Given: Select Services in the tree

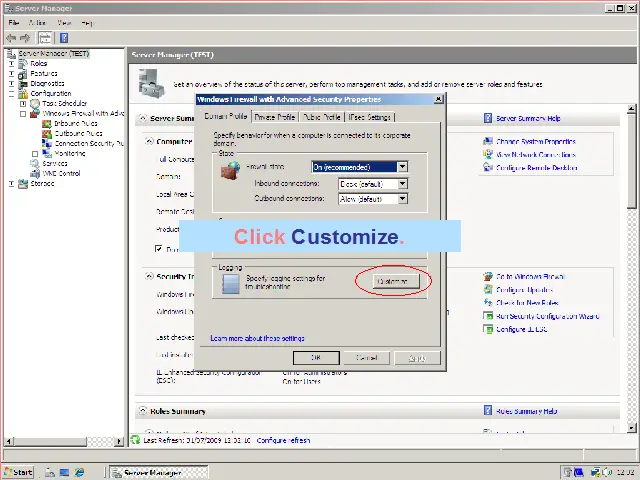Looking at the screenshot, I should coord(55,163).
